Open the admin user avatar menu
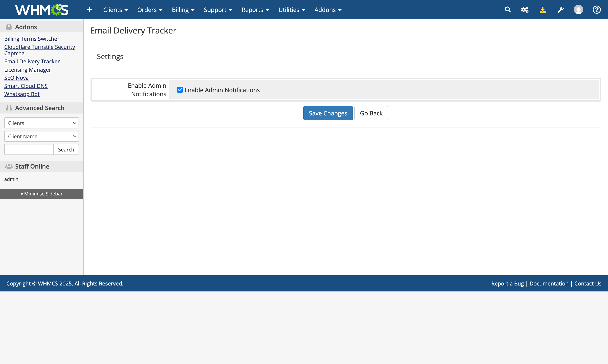The width and height of the screenshot is (608, 364). (x=578, y=10)
